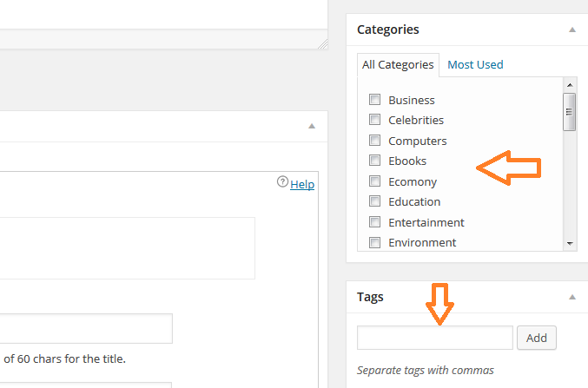Click the category list scroll up arrow
Viewport: 588px width, 388px height.
570,85
